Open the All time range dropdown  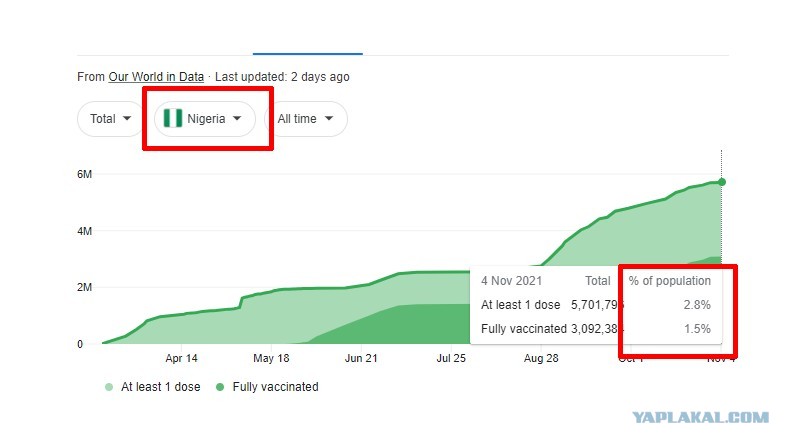click(x=306, y=119)
